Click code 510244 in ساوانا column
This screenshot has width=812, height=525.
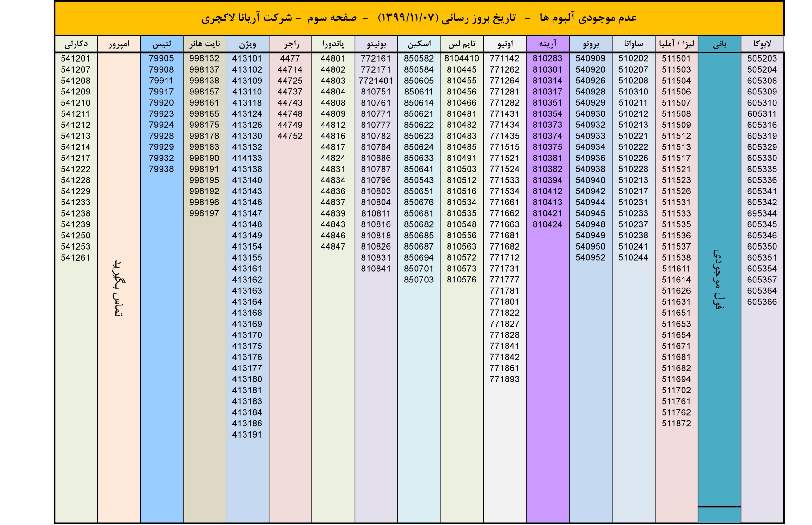click(x=633, y=257)
